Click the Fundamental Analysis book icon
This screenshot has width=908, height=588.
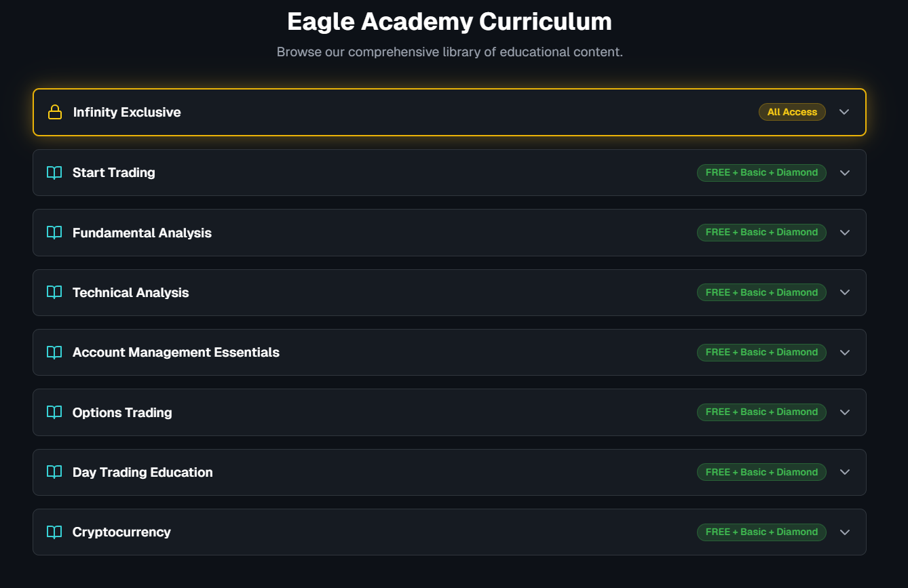pos(54,232)
